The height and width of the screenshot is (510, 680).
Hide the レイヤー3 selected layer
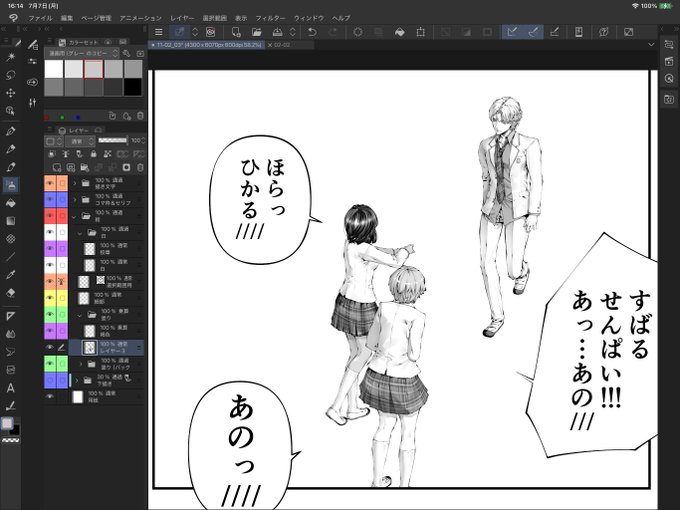pos(50,347)
